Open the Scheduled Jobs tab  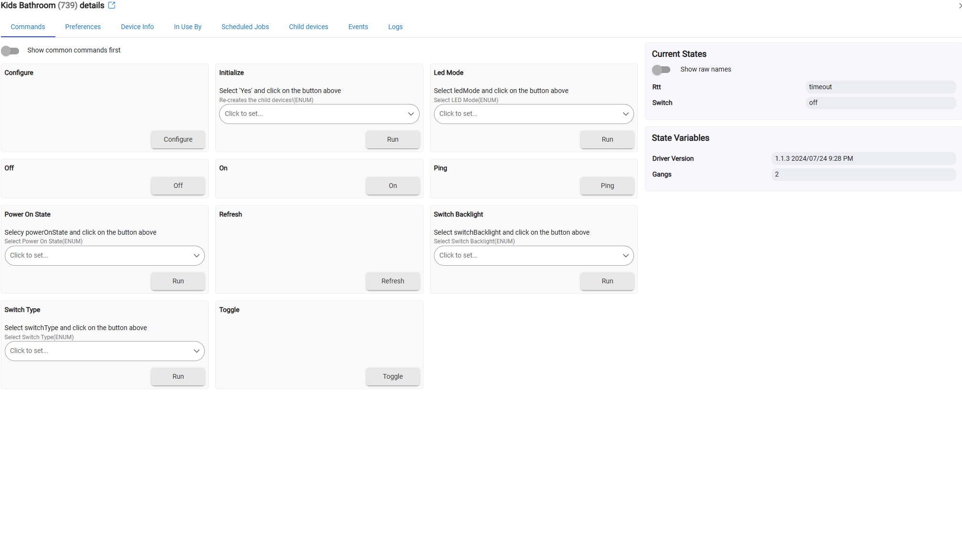(x=245, y=27)
